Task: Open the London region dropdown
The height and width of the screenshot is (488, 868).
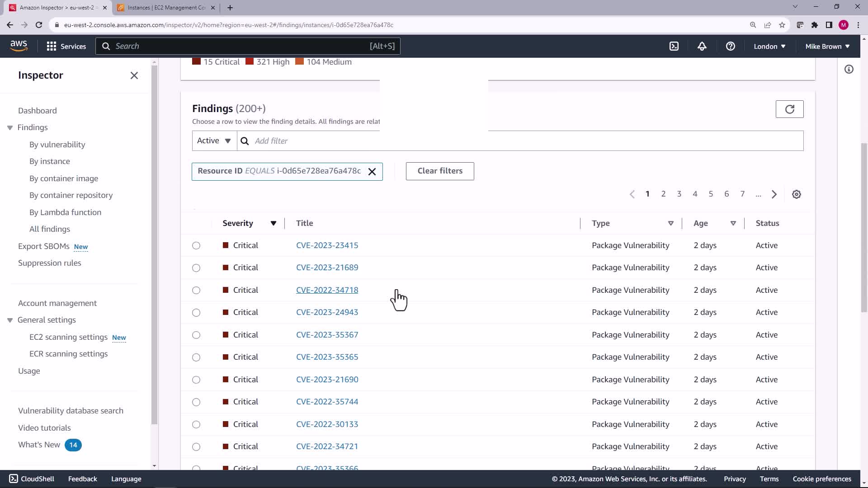Action: click(x=769, y=46)
